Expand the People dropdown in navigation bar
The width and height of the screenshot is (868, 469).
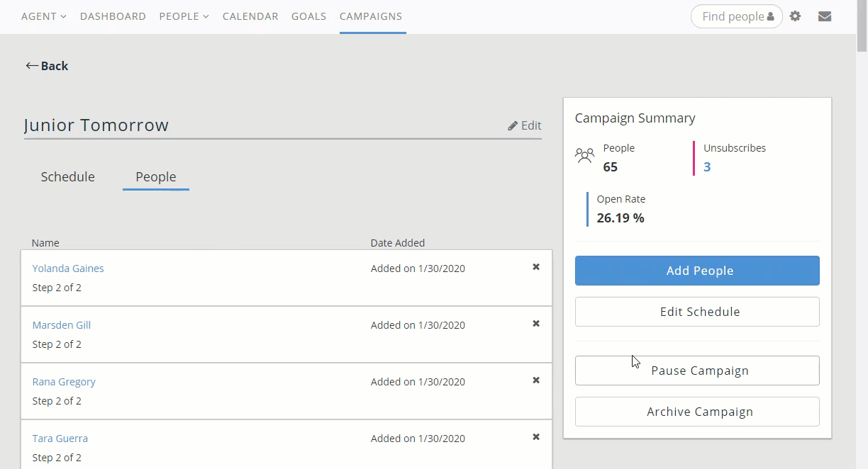point(184,16)
